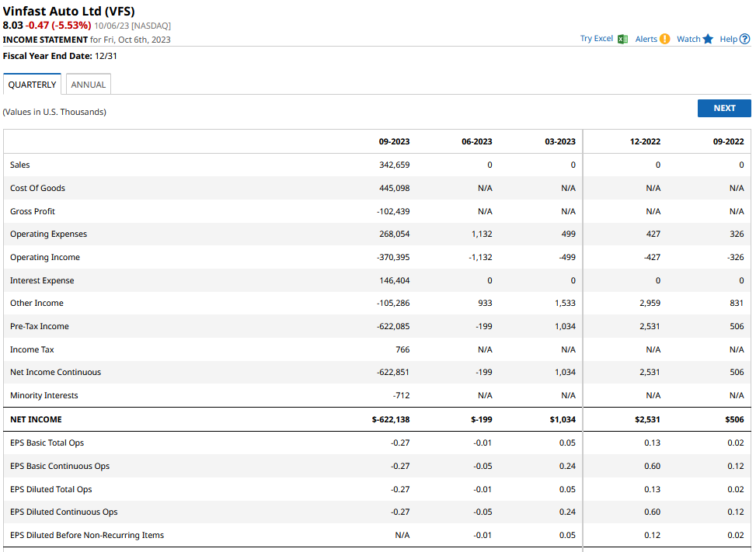756x552 pixels.
Task: Click the Vinfast Auto Ltd (VFS) title
Action: click(68, 11)
